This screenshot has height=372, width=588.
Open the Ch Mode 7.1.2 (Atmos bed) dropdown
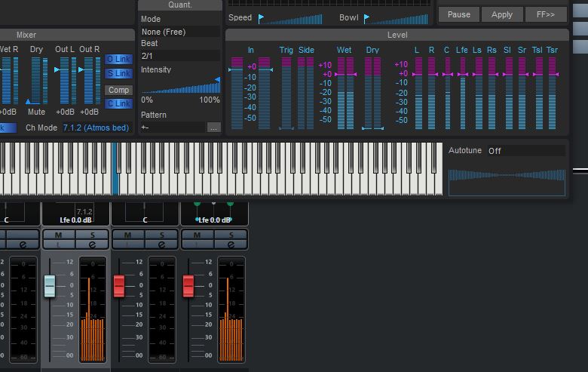(96, 128)
